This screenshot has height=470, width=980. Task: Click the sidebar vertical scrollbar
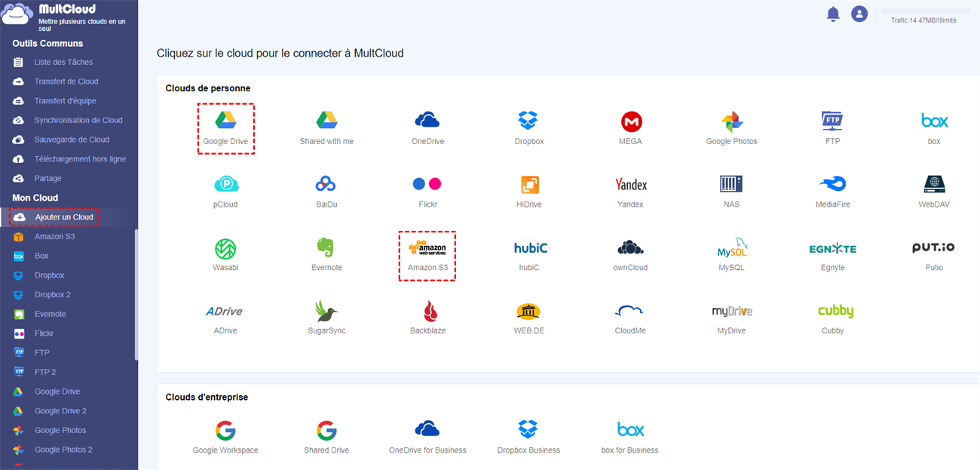[136, 294]
